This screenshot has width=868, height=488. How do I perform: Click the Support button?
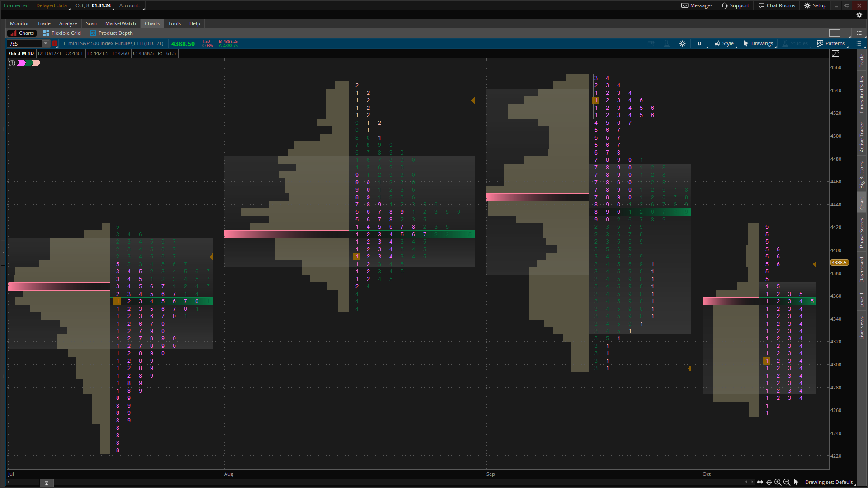click(735, 5)
